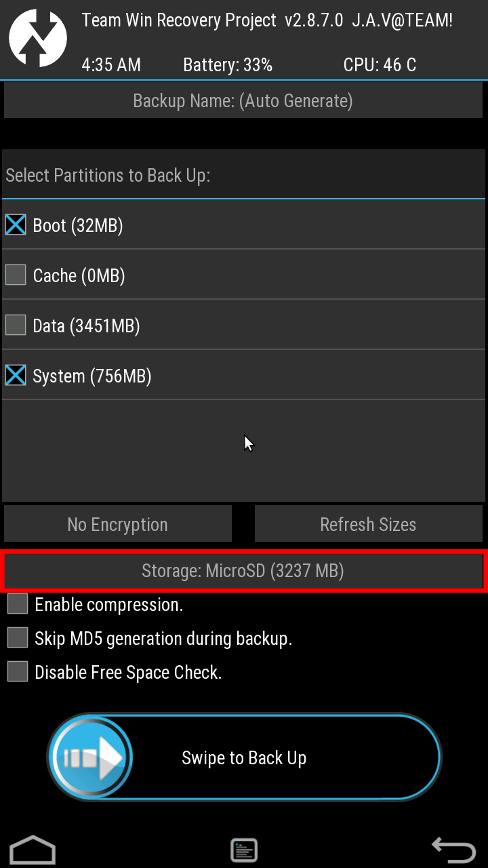Open the Storage MicroSD selector
Viewport: 488px width, 868px height.
(x=242, y=571)
